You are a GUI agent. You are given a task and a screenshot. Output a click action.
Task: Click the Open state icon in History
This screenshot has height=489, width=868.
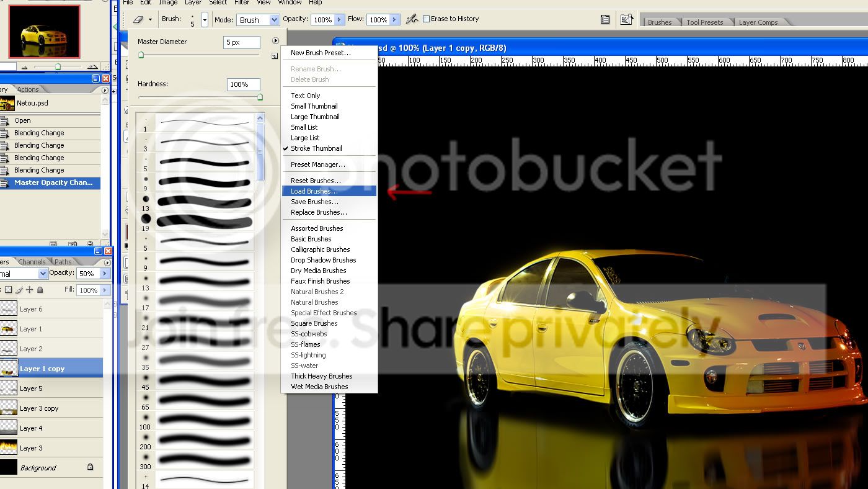4,120
